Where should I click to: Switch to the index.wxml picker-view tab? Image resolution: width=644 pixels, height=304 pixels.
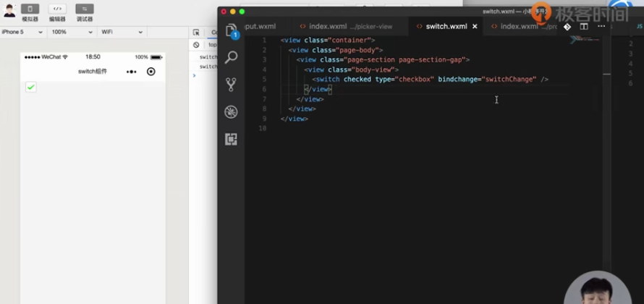pos(346,26)
